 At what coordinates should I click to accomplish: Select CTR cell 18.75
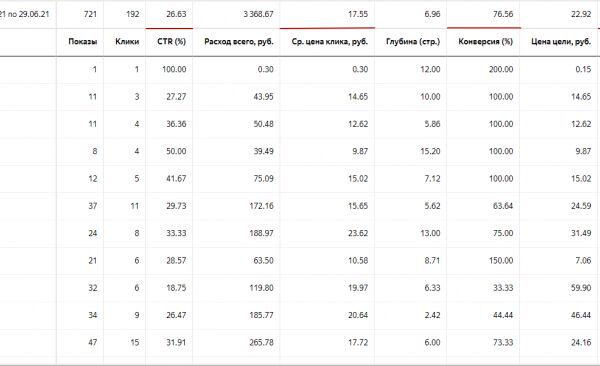click(x=176, y=288)
